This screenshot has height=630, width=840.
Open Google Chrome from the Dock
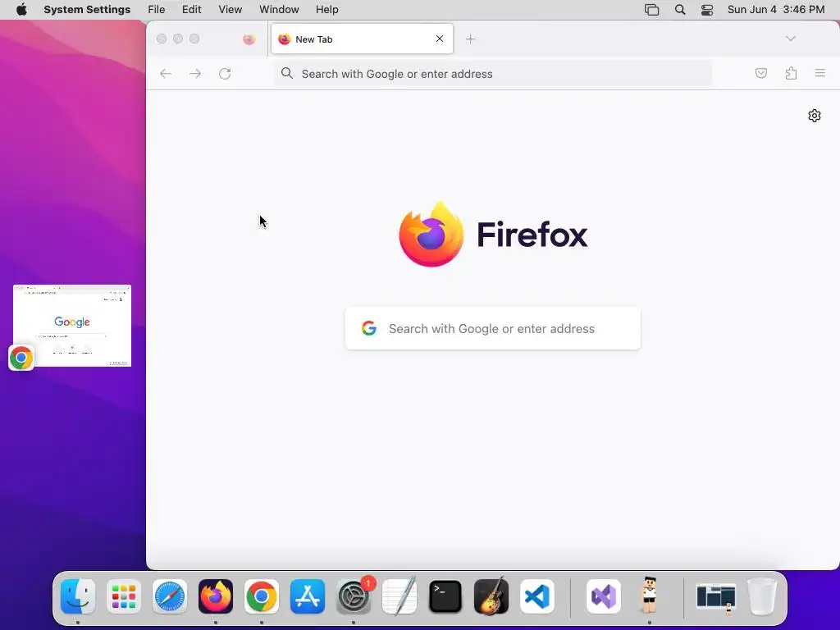tap(262, 596)
